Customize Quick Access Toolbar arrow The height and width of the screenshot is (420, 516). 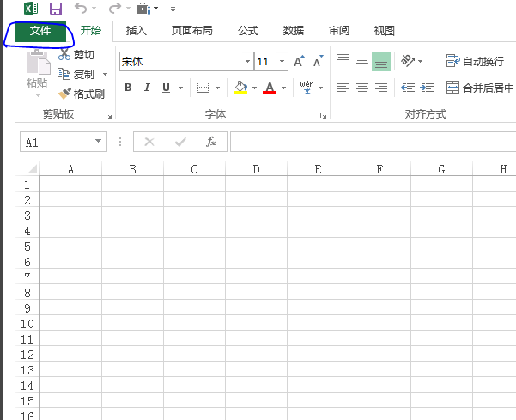coord(173,9)
